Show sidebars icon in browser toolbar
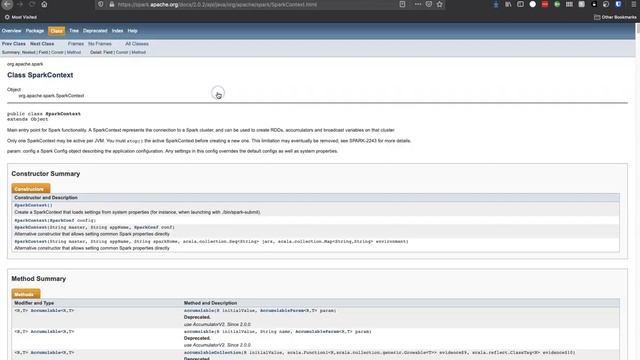This screenshot has width=640, height=360. coord(520,4)
